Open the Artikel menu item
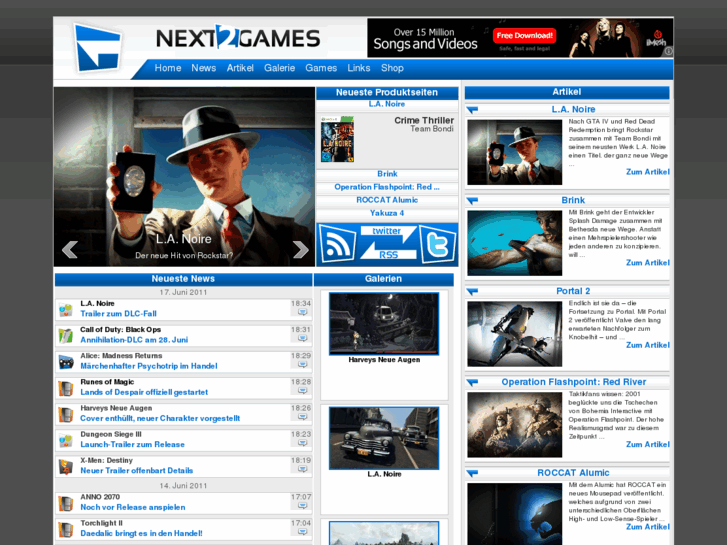Image resolution: width=727 pixels, height=545 pixels. pos(240,68)
